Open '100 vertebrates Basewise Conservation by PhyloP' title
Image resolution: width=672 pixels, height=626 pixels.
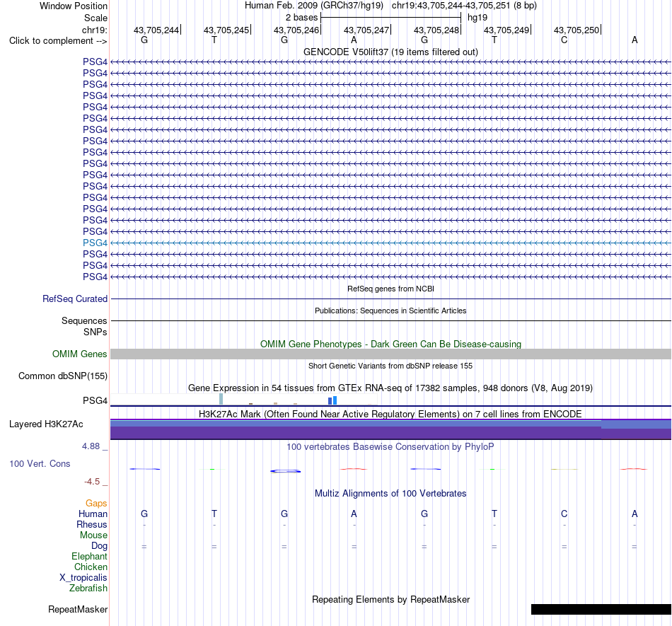tap(390, 446)
